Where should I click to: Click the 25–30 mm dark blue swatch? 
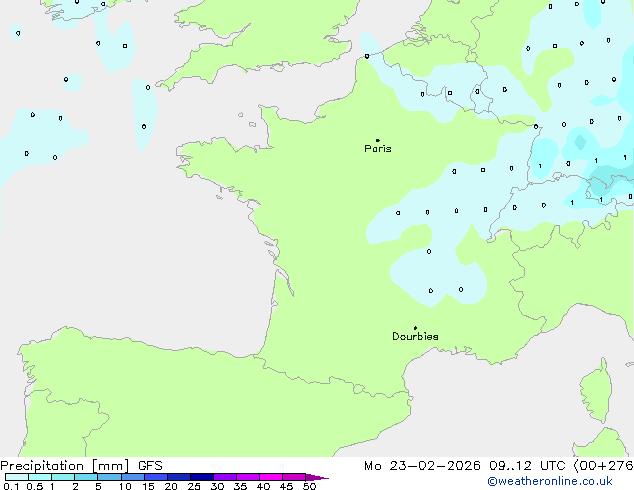[201, 477]
